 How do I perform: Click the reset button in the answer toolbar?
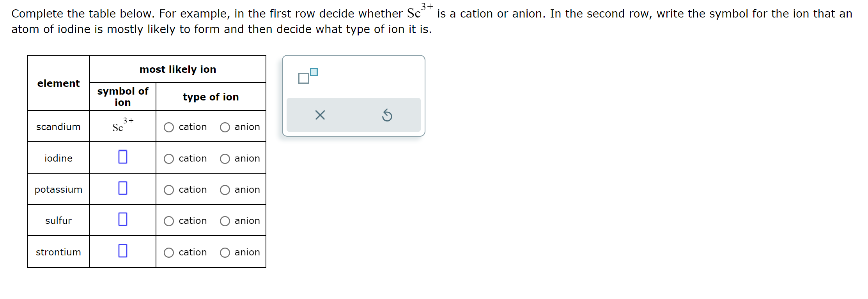(x=386, y=115)
